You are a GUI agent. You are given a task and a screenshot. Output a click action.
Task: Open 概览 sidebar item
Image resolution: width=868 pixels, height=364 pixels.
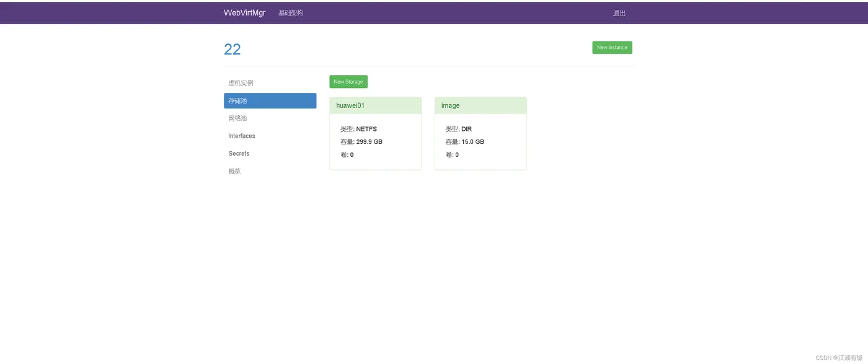pos(270,171)
